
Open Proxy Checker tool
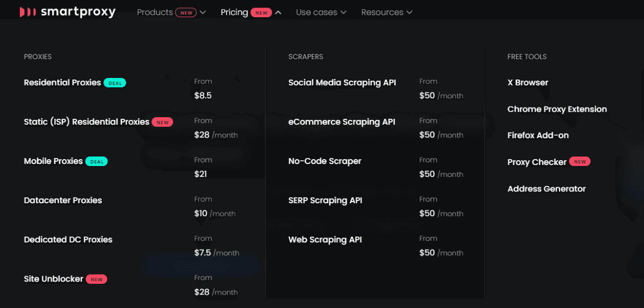(537, 162)
